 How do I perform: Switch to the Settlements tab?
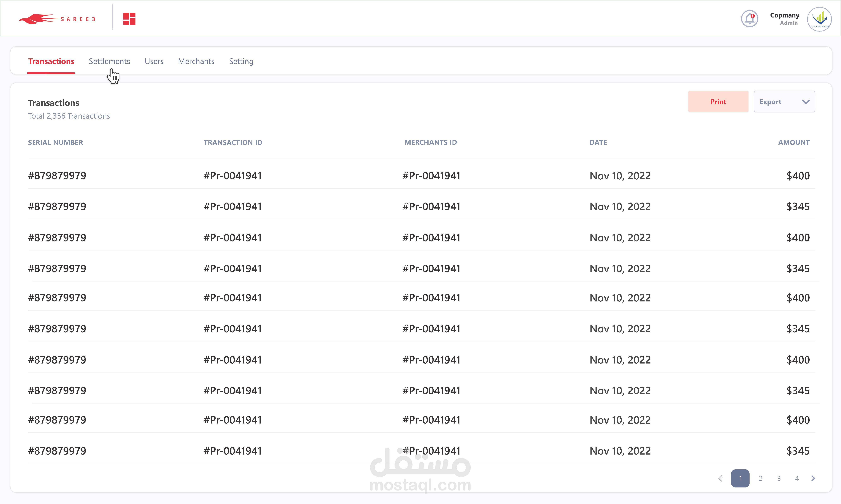click(109, 61)
